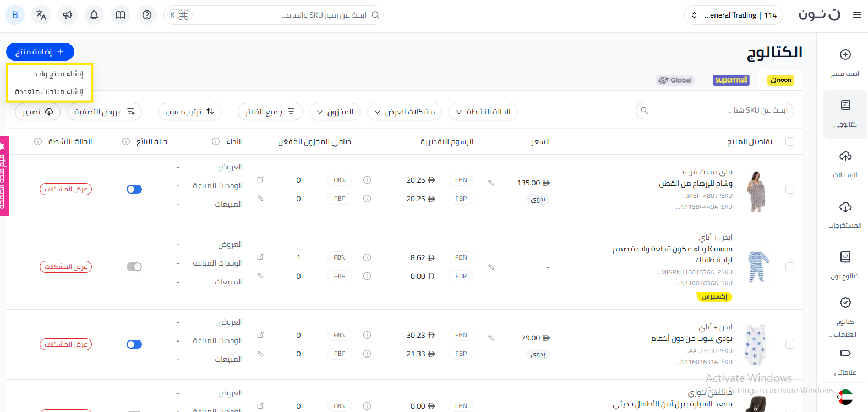Toggle seller status for nursing scarf product
This screenshot has height=412, width=868.
(134, 189)
